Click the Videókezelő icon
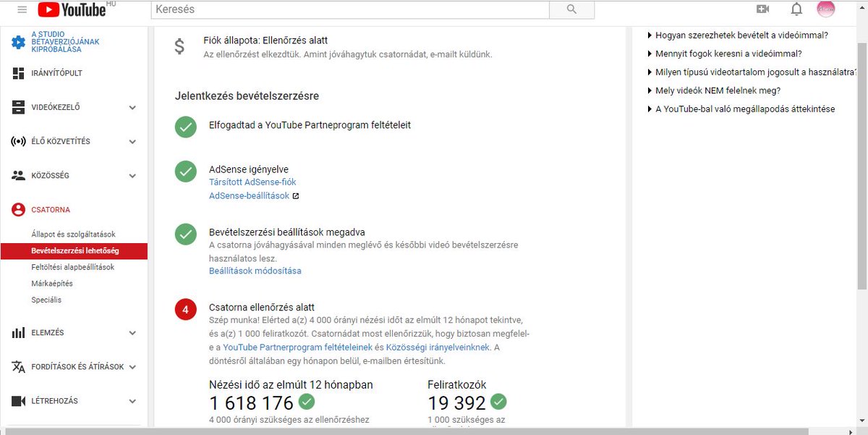 [18, 107]
